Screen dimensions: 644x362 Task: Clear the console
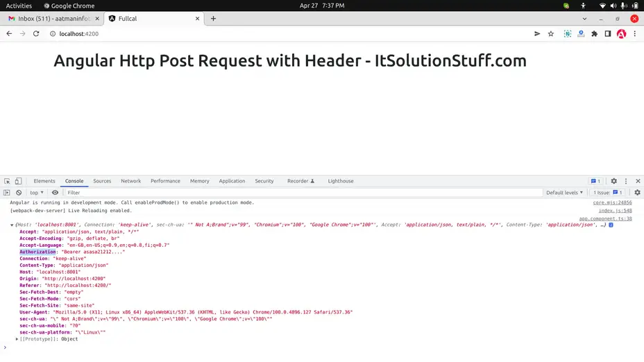click(x=19, y=193)
